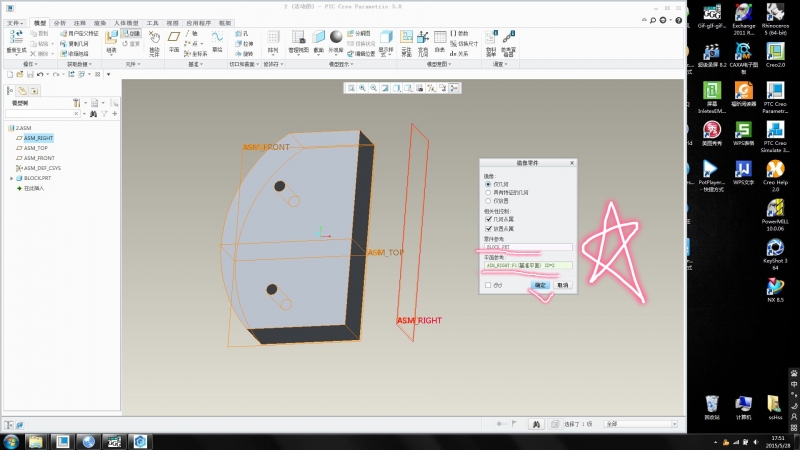Switch to the 分析 ribbon tab

click(x=60, y=23)
